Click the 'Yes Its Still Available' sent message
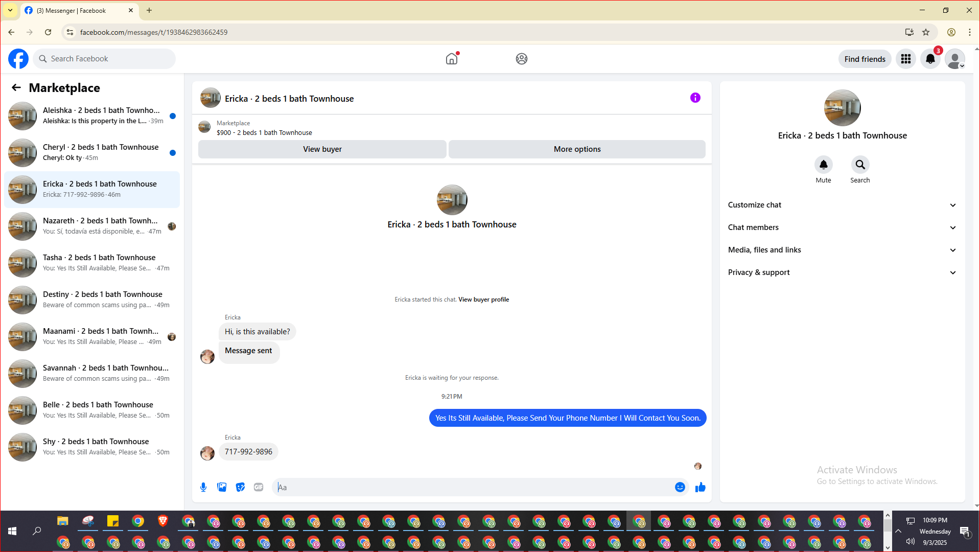980x552 pixels. [568, 418]
